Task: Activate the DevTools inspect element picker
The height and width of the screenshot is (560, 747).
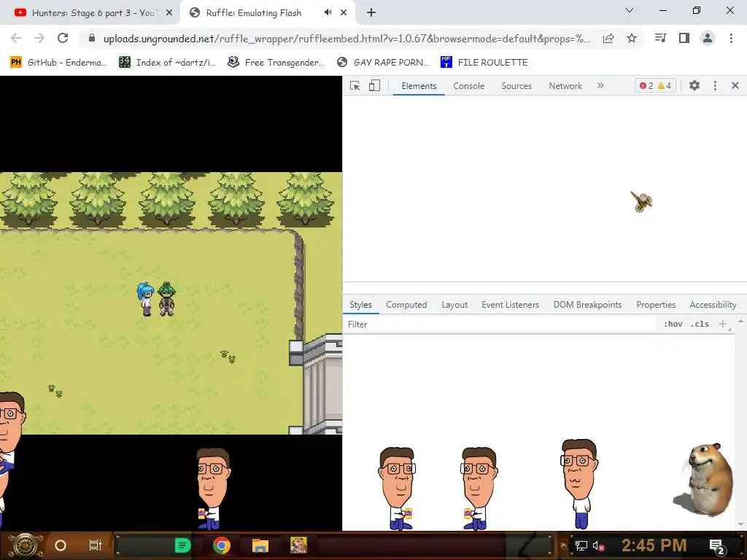Action: click(355, 86)
